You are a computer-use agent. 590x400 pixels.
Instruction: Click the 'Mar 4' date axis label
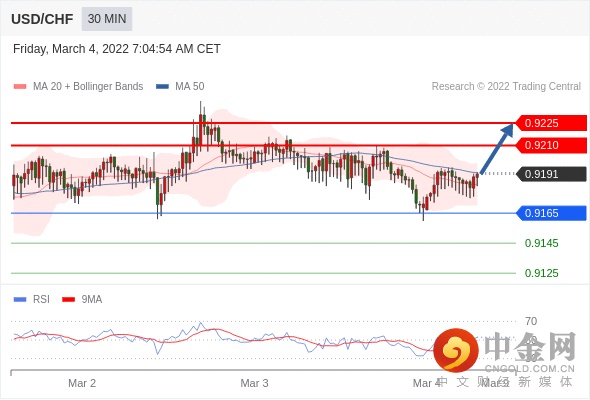(426, 383)
